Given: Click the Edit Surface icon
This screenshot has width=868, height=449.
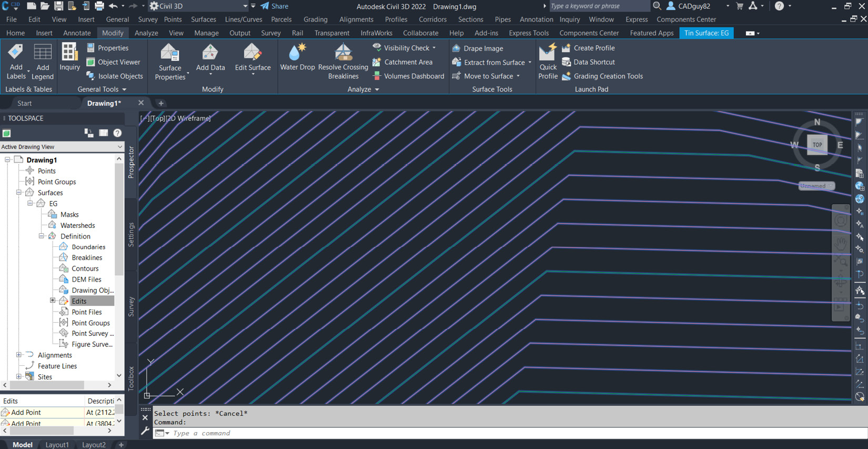Looking at the screenshot, I should tap(253, 53).
